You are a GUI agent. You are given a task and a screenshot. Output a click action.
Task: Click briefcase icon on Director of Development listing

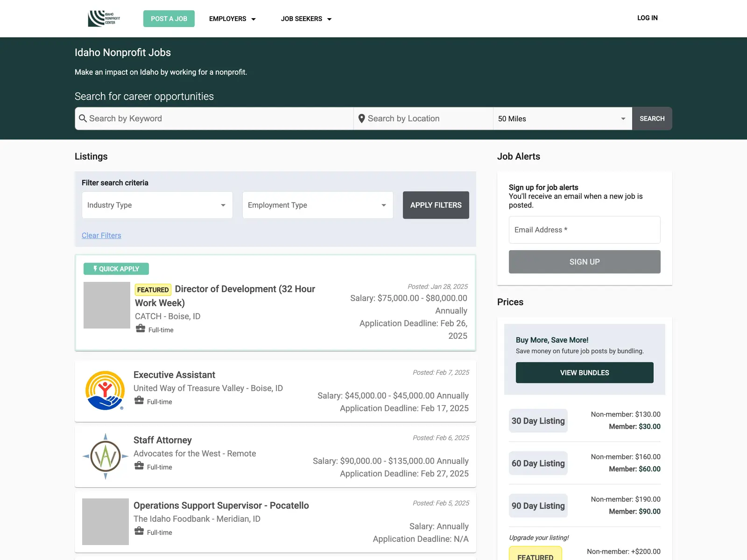coord(141,329)
